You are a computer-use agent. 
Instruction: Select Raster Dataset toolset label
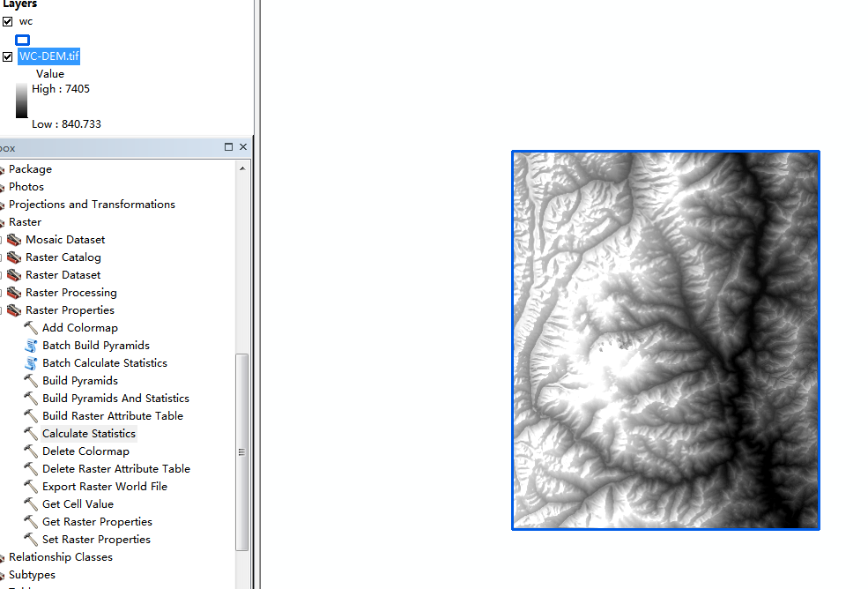tap(63, 275)
